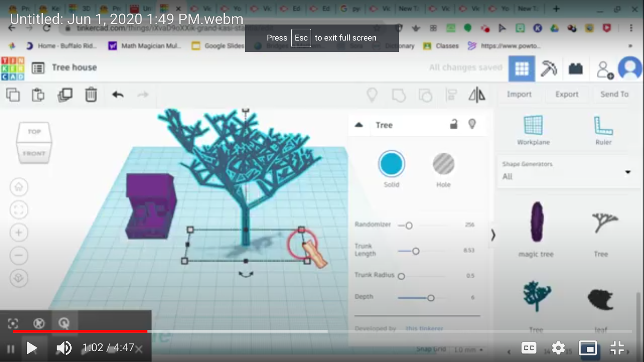Open the https://www.powto... bookmark
This screenshot has height=362, width=644.
[x=504, y=46]
